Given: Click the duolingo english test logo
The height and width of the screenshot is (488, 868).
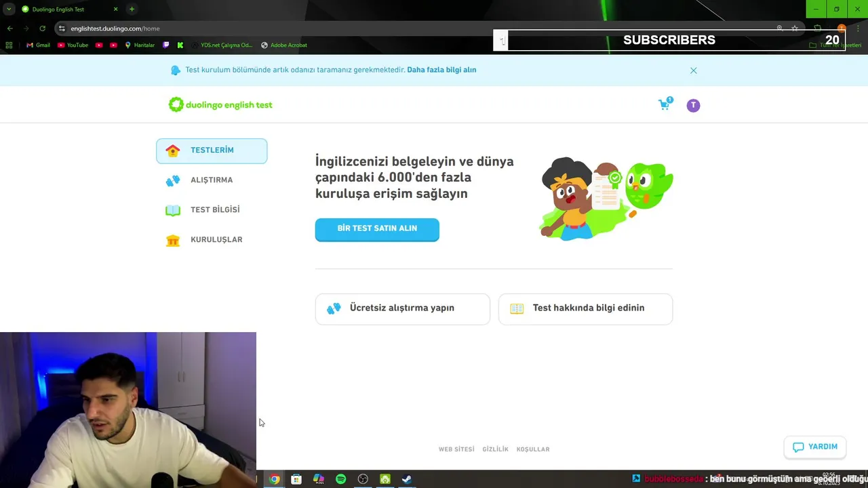Looking at the screenshot, I should point(220,104).
